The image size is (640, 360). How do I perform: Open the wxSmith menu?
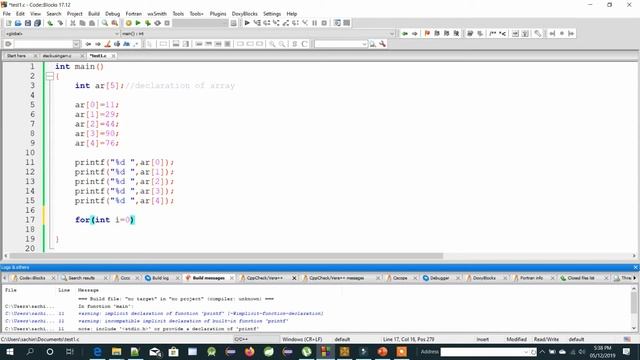(x=157, y=13)
